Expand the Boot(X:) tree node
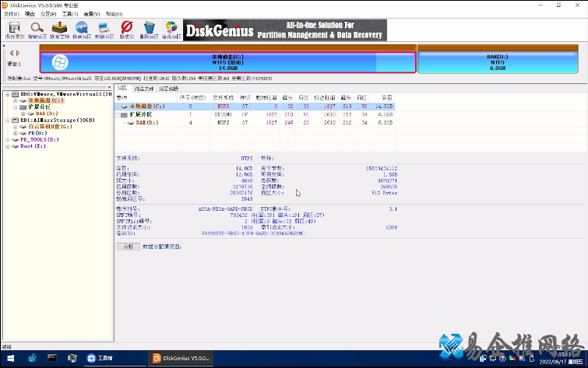 coord(8,146)
